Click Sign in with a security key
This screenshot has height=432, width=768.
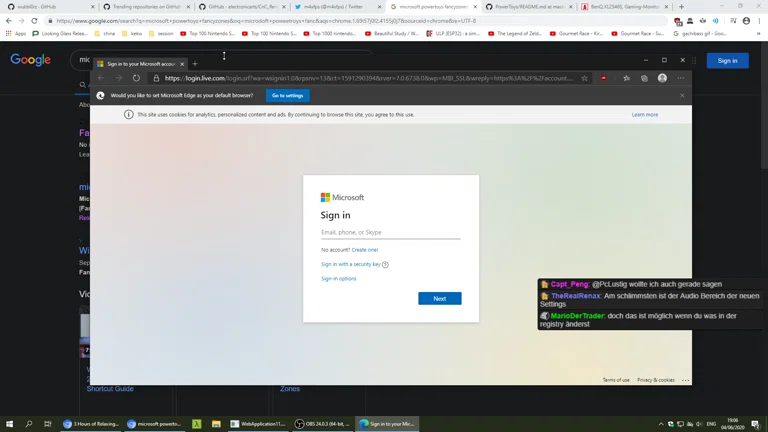350,264
